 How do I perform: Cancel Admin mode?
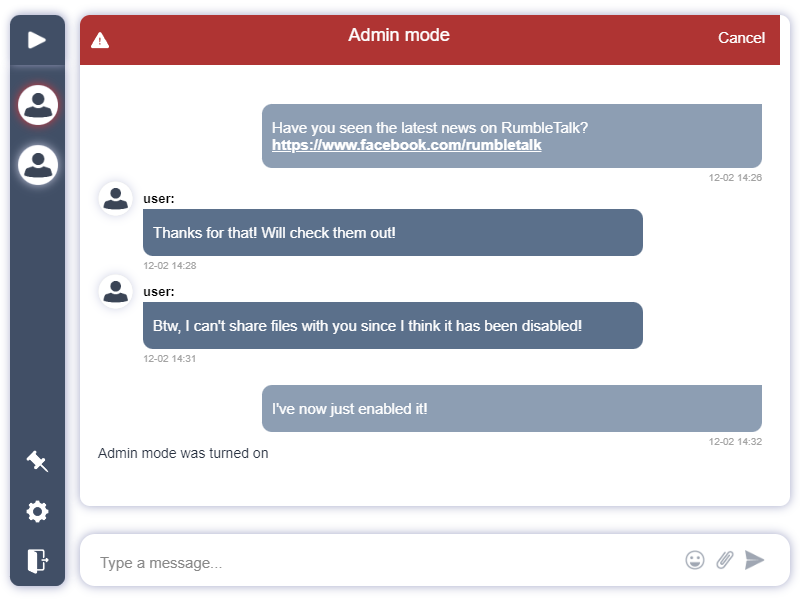(x=741, y=37)
